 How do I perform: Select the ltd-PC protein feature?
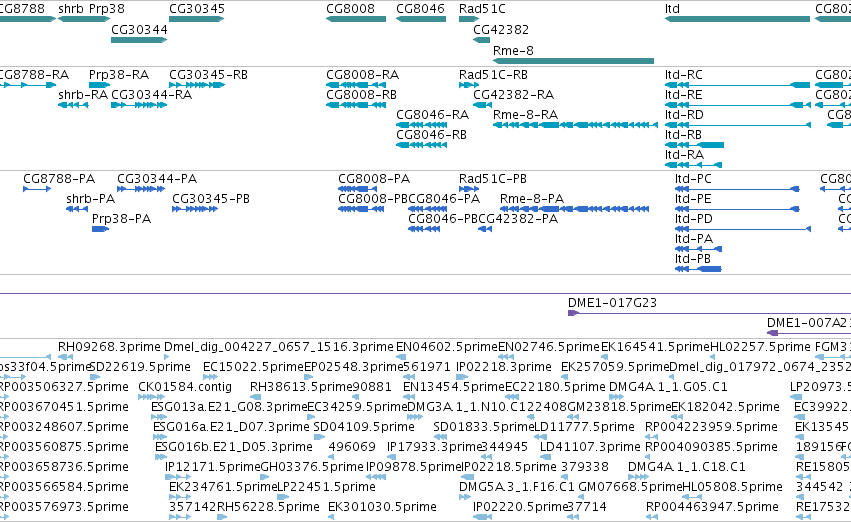pyautogui.click(x=737, y=189)
